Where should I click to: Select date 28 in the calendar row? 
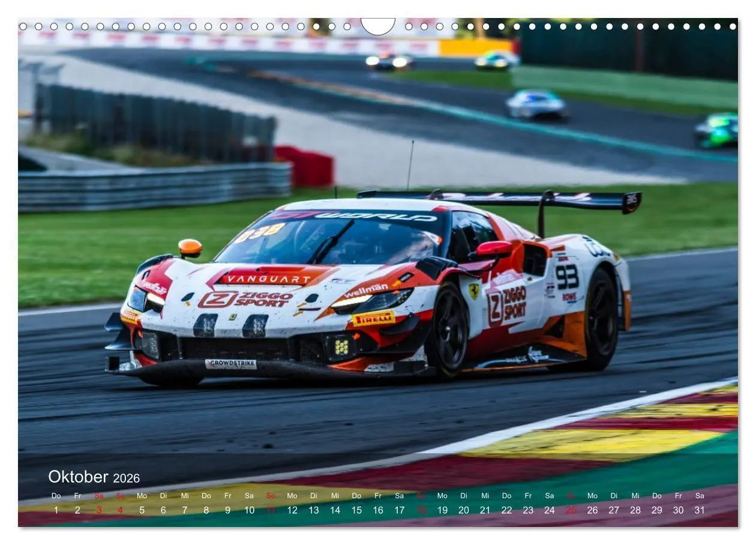tap(635, 510)
